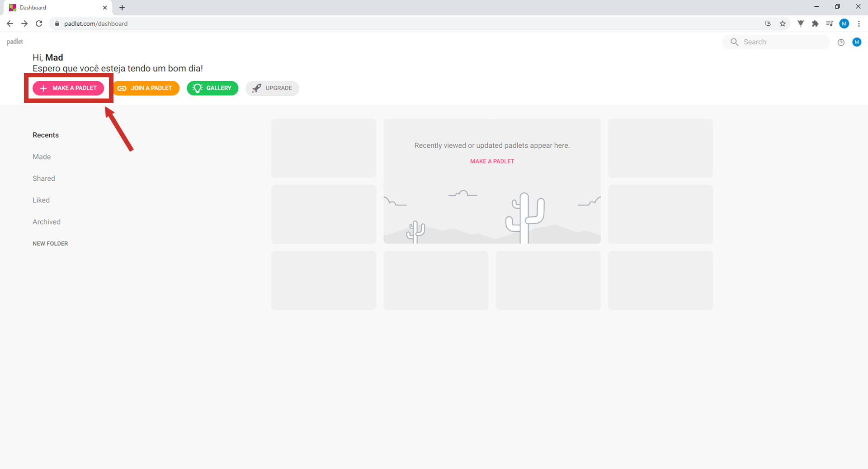
Task: Click the search magnifier icon
Action: coord(734,42)
